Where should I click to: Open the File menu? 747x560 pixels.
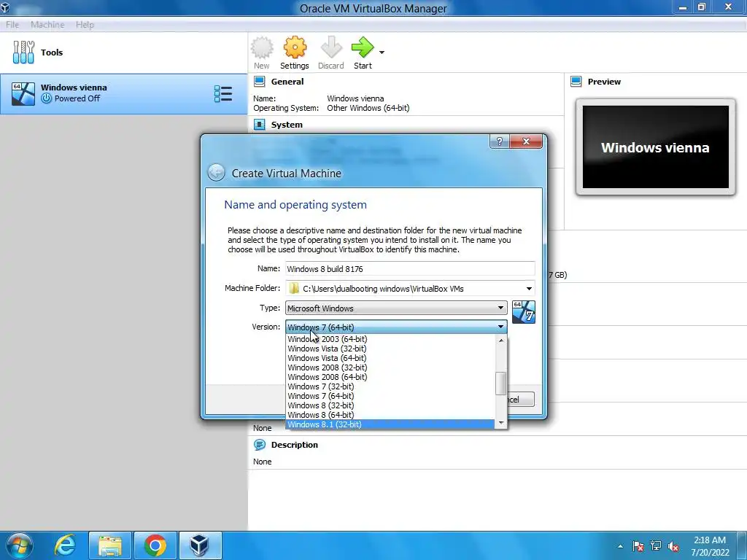(x=12, y=25)
